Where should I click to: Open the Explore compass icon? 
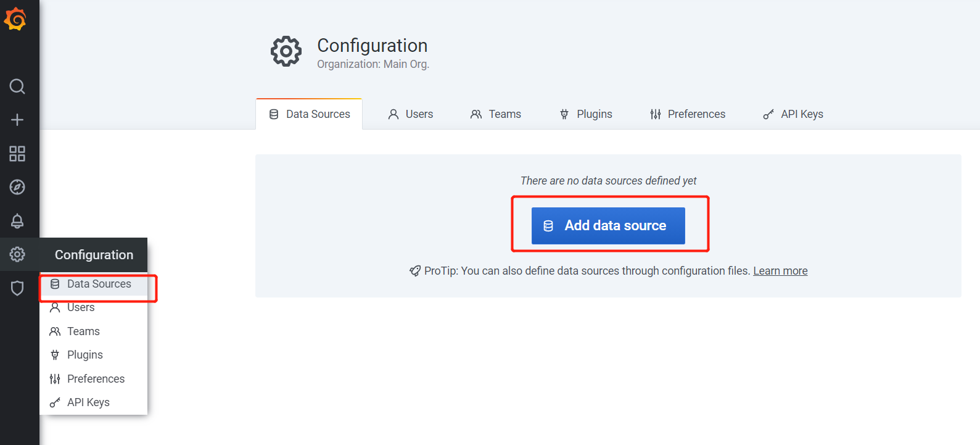(x=17, y=187)
